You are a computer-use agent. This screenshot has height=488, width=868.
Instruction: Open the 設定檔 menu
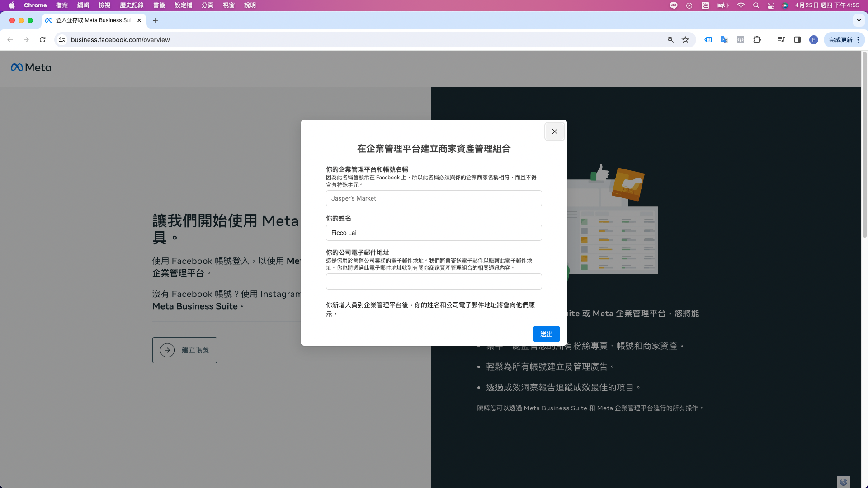[x=183, y=5]
